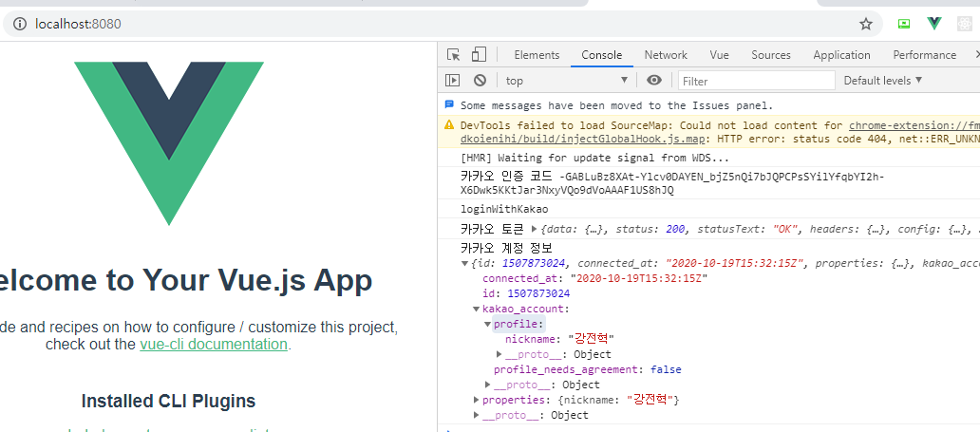Bookmark this page with the star icon
The width and height of the screenshot is (980, 432).
[x=866, y=25]
